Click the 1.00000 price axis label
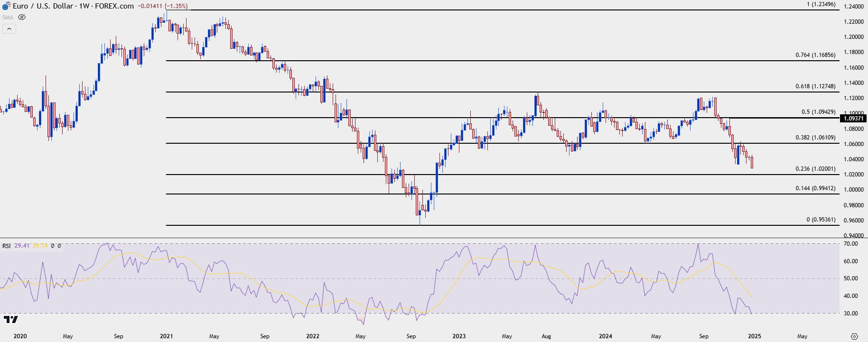 coord(854,190)
